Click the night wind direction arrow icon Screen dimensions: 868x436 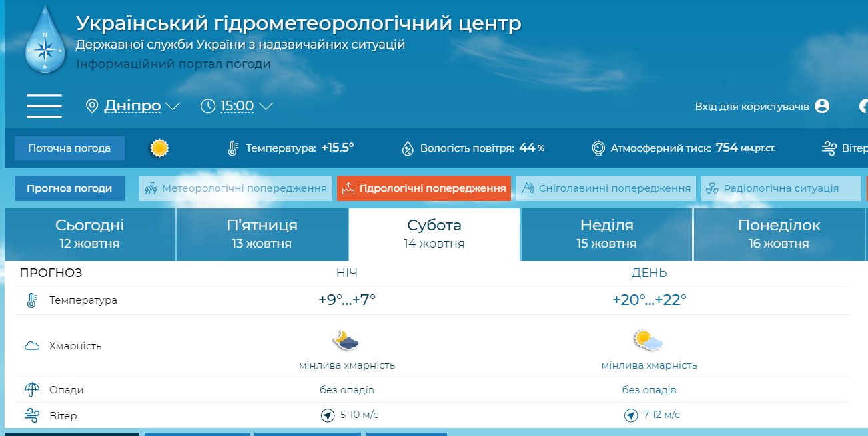click(327, 416)
